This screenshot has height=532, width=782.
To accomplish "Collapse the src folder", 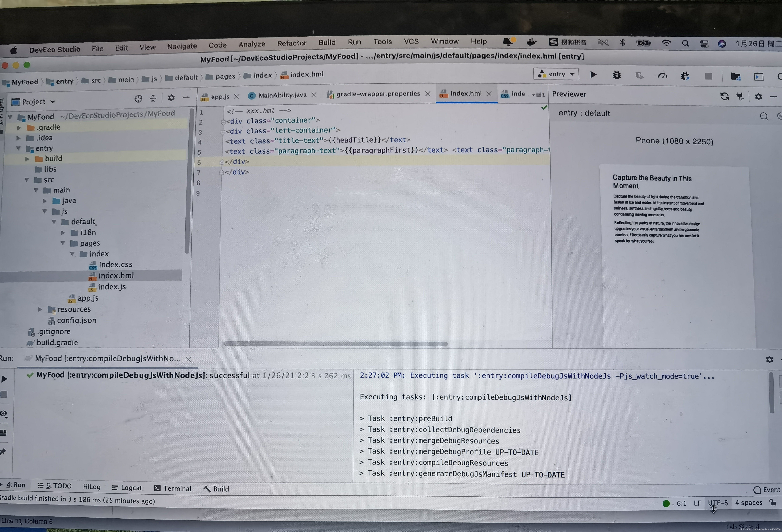I will coord(27,180).
